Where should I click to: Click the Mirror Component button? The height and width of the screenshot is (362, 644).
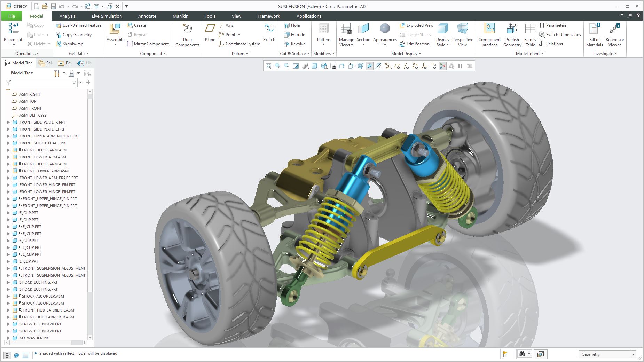tap(148, 44)
